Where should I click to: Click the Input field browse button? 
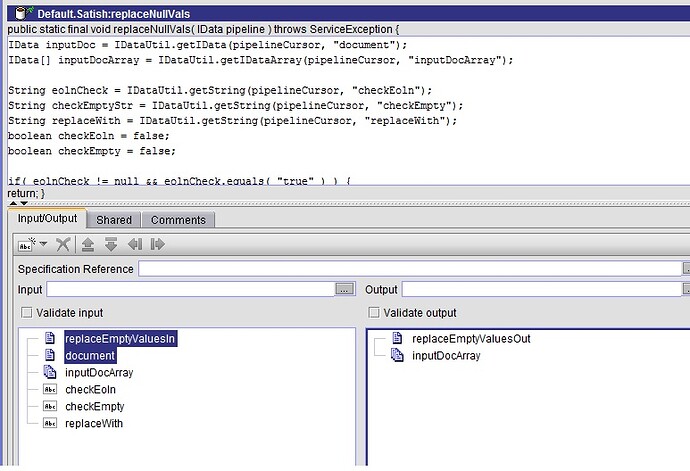pyautogui.click(x=345, y=289)
